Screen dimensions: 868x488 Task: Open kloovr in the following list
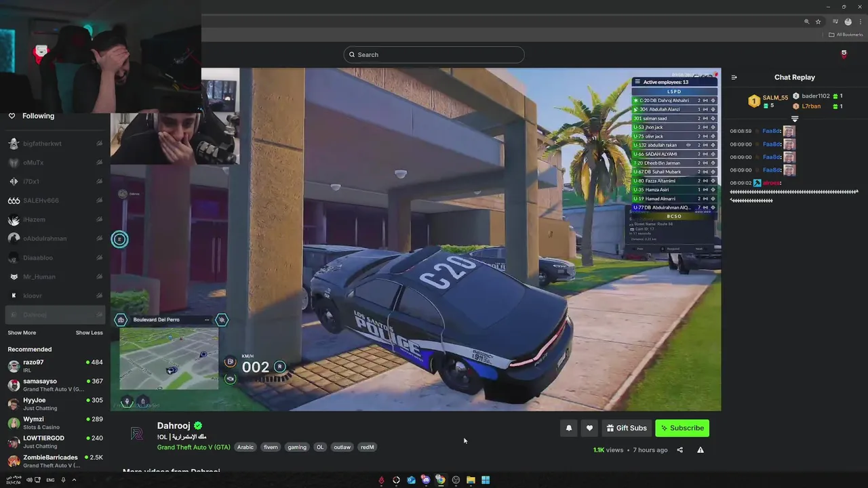(x=55, y=296)
